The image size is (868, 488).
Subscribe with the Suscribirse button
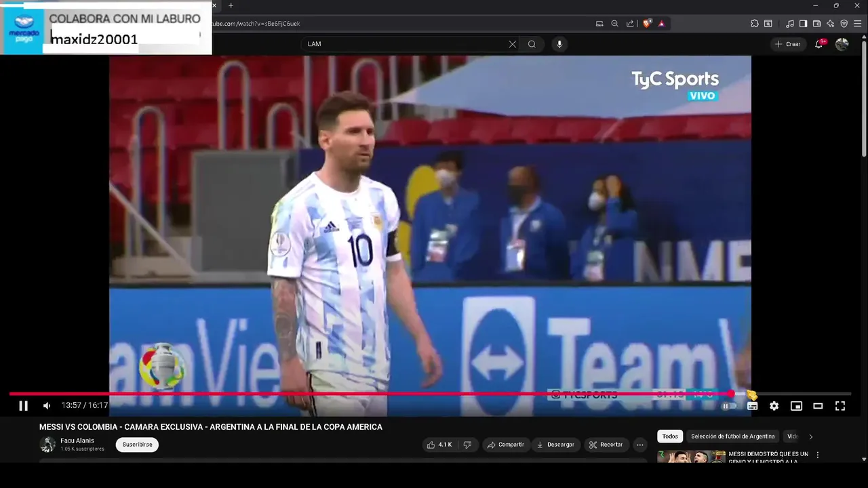pyautogui.click(x=137, y=445)
